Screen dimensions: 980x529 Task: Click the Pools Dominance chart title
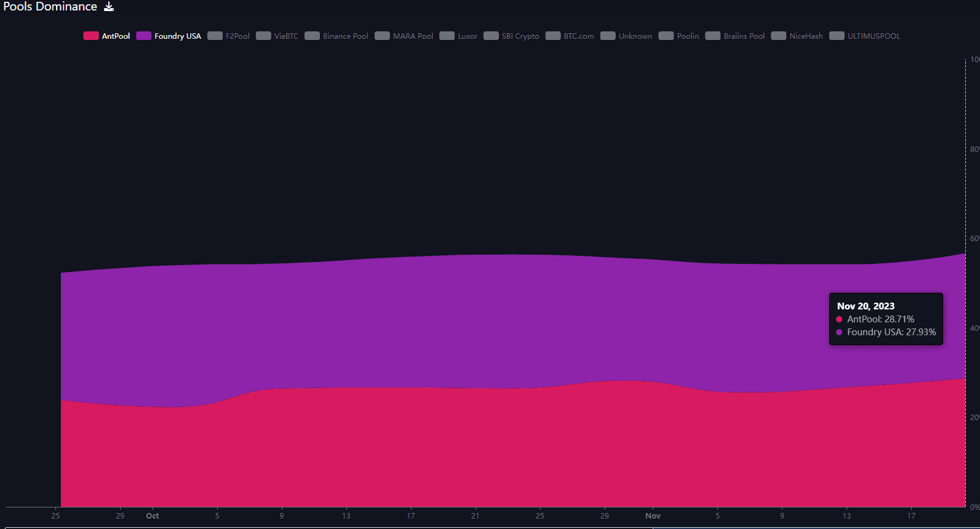click(x=50, y=7)
